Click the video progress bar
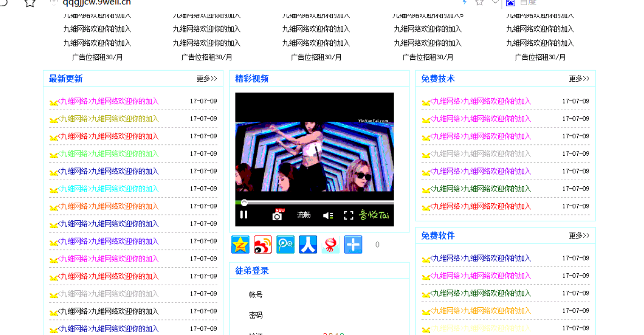This screenshot has width=644, height=335. pyautogui.click(x=314, y=203)
